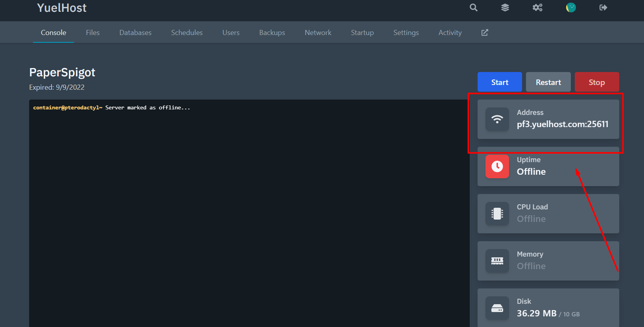Click the search magnifier icon
Screen dimensions: 644x327
(473, 7)
